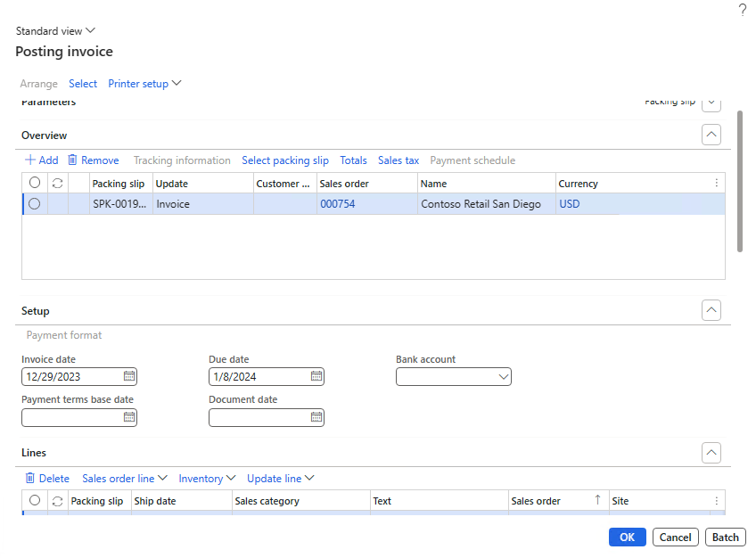Open Overview grid column options (three dots)
The width and height of the screenshot is (756, 558).
pyautogui.click(x=717, y=183)
